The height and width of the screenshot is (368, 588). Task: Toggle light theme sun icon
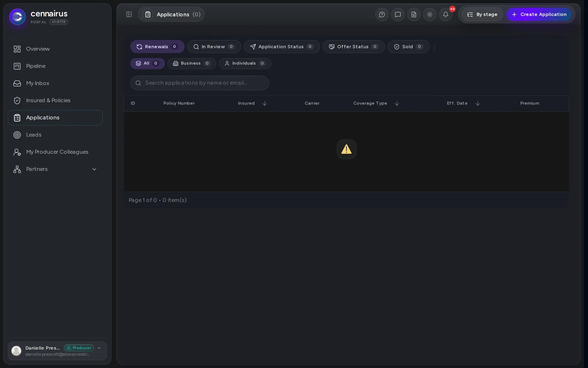point(430,14)
